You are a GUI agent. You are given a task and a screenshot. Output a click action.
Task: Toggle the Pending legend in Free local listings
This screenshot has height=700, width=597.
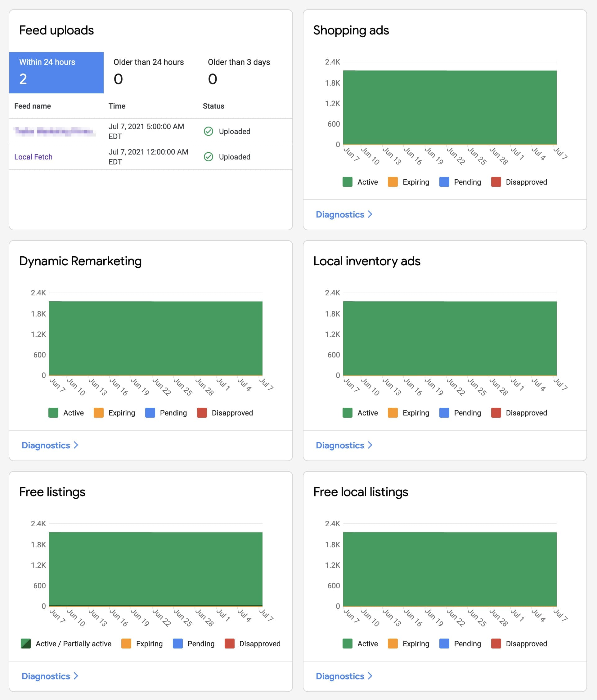pos(444,644)
